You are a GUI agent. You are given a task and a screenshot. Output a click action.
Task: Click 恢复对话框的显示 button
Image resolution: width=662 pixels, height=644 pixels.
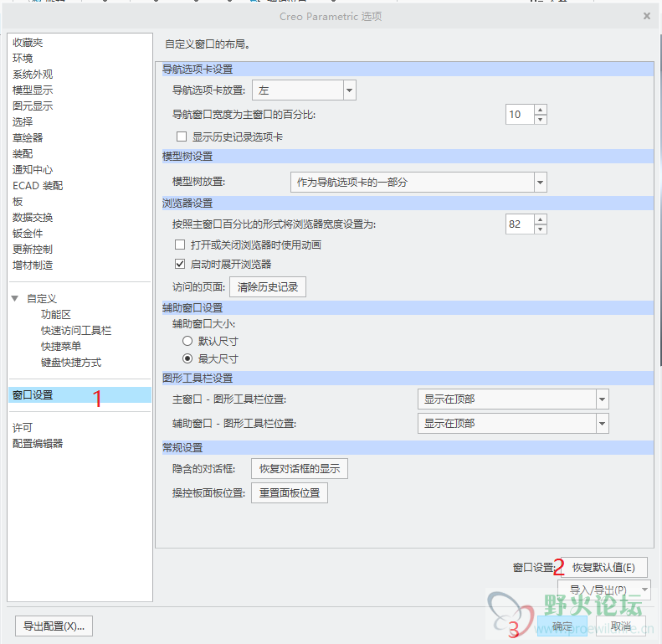[300, 469]
